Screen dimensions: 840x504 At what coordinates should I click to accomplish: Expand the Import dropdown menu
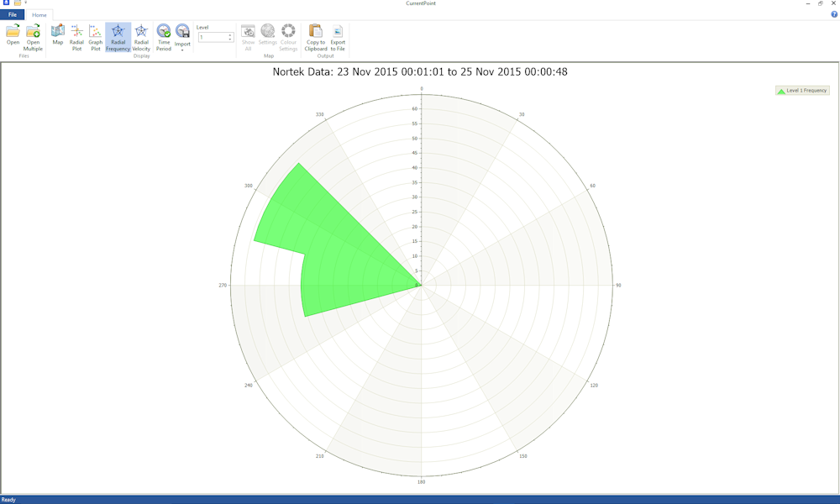point(182,47)
